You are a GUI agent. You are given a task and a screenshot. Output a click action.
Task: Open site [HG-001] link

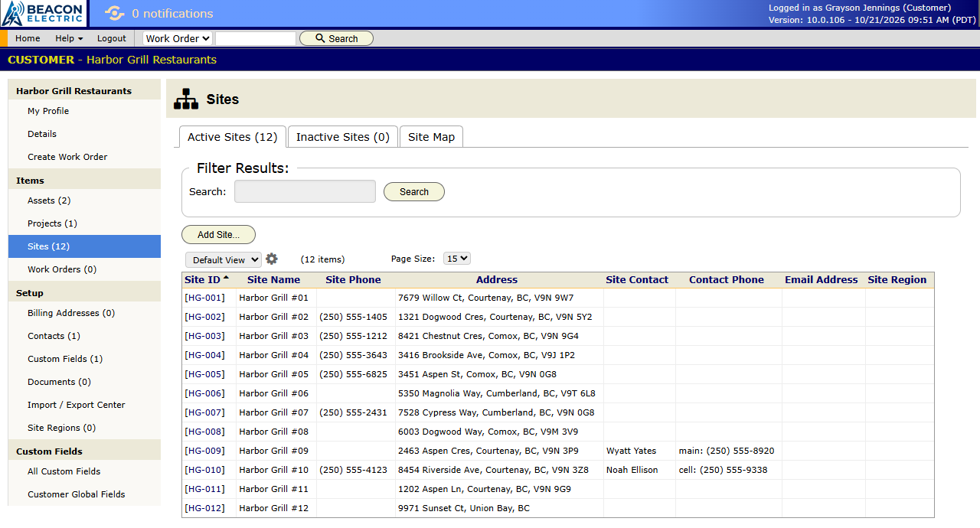pyautogui.click(x=204, y=298)
